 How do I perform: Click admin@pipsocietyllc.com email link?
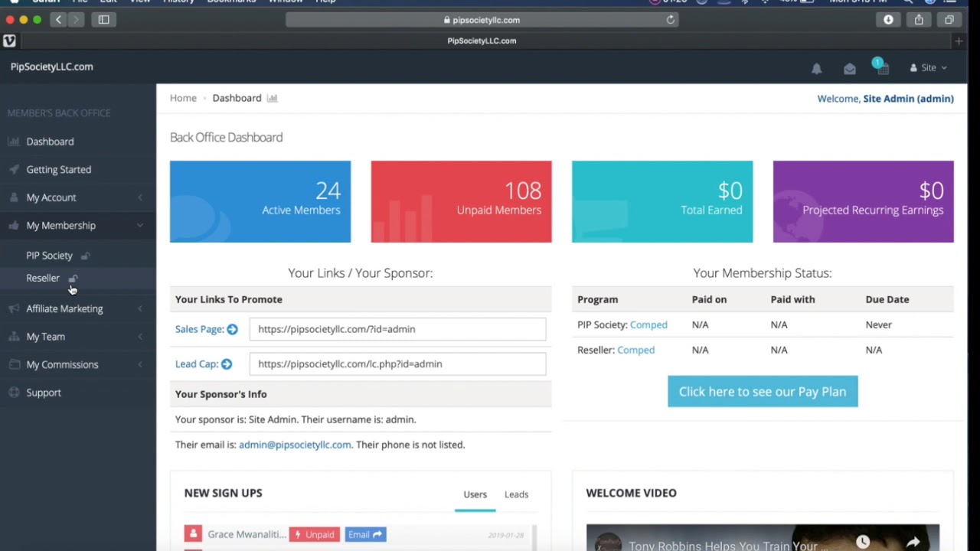295,445
